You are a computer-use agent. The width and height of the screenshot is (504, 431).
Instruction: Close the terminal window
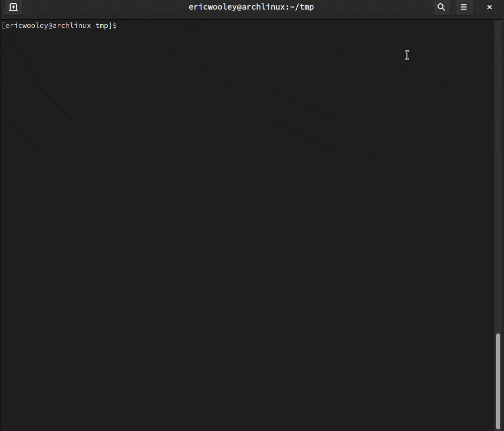pyautogui.click(x=489, y=7)
